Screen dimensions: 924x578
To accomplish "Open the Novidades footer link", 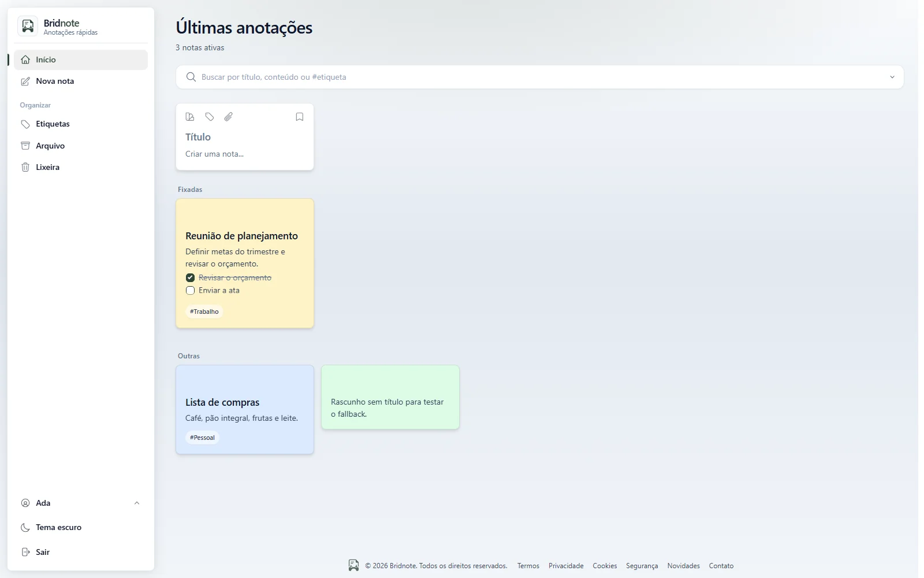I will (x=684, y=566).
